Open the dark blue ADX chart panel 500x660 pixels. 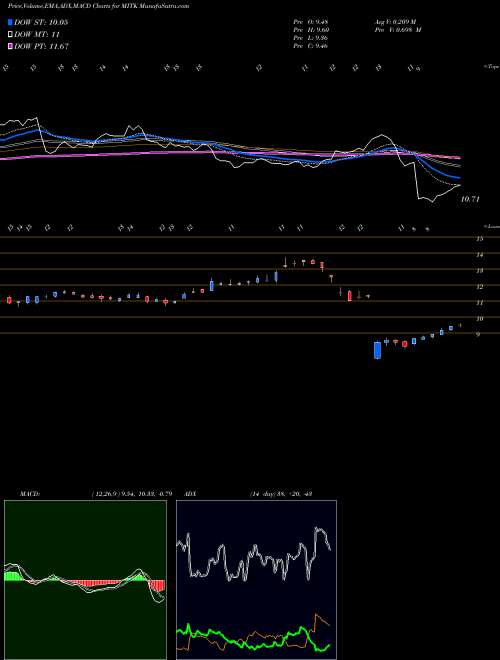(x=256, y=580)
